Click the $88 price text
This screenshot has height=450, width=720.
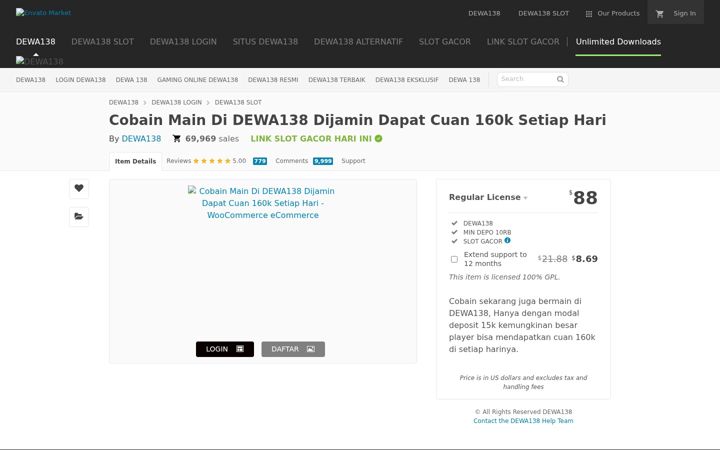point(583,197)
